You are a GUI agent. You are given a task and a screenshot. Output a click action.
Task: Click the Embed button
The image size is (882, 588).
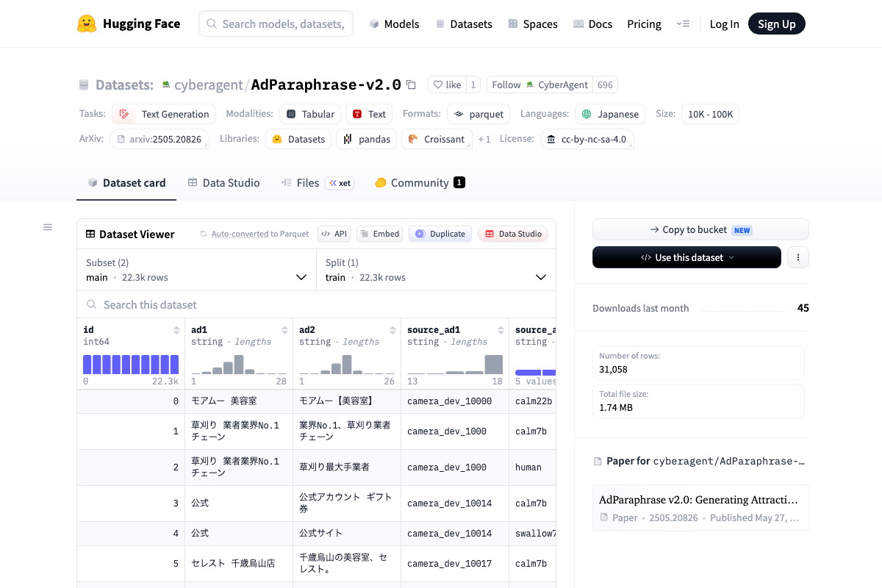coord(379,234)
